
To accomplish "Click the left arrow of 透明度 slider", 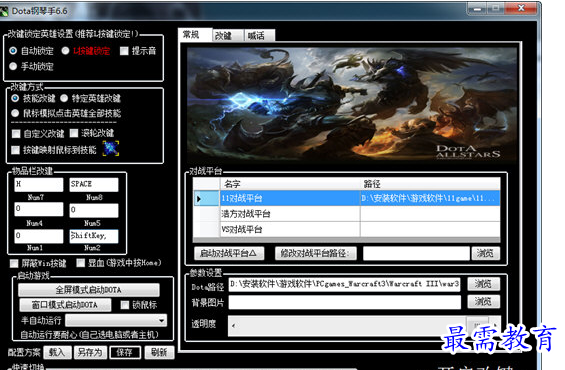I will point(234,326).
